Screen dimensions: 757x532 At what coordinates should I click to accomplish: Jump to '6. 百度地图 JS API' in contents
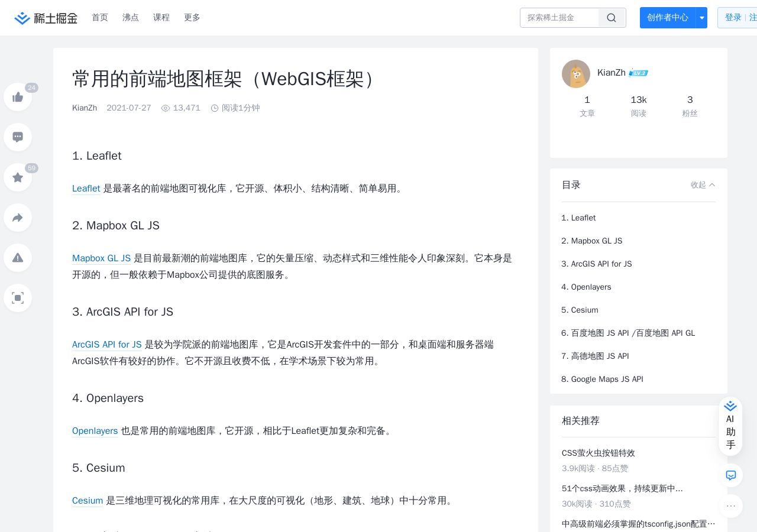[x=628, y=333]
